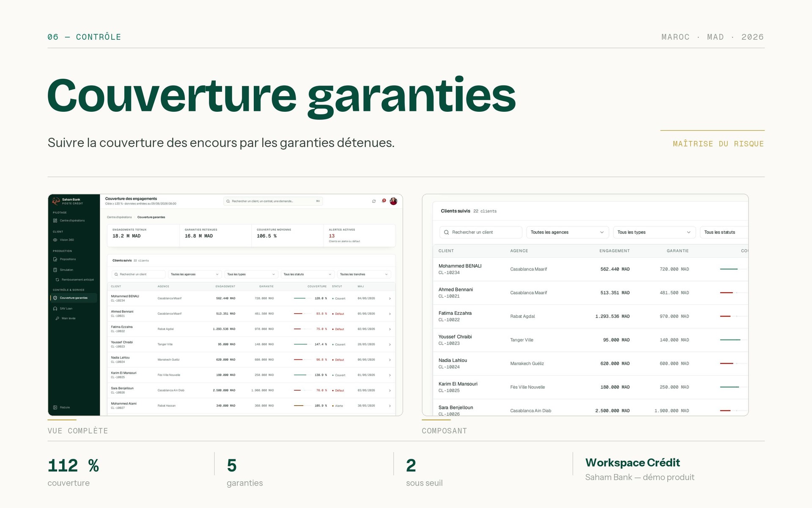812x508 pixels.
Task: Open Youssef Chraibi row chevron in full view
Action: 390,344
